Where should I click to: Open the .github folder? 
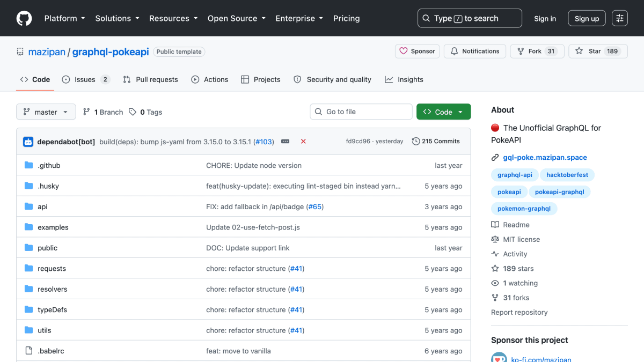pyautogui.click(x=49, y=165)
